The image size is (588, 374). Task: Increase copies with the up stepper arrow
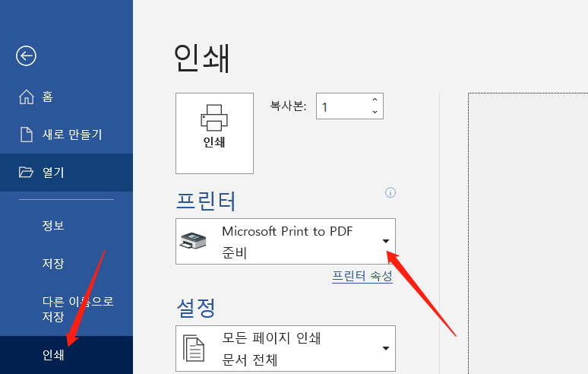pos(375,100)
